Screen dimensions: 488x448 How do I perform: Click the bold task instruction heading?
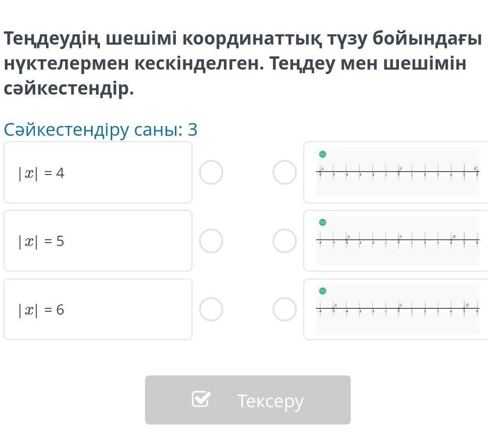243,63
